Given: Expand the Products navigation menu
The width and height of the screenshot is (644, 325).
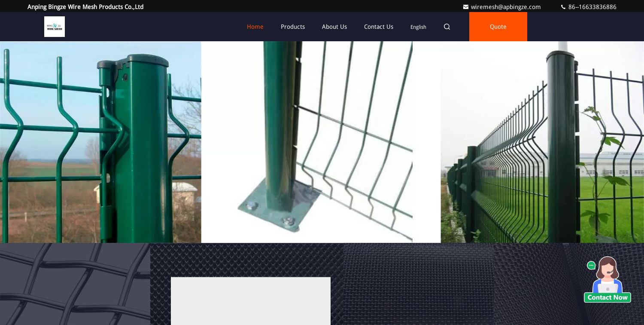Looking at the screenshot, I should point(293,27).
